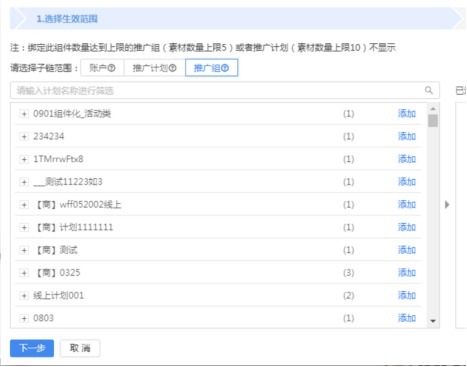The image size is (467, 367).
Task: Click 添加 for 【商】测试
Action: pos(407,250)
